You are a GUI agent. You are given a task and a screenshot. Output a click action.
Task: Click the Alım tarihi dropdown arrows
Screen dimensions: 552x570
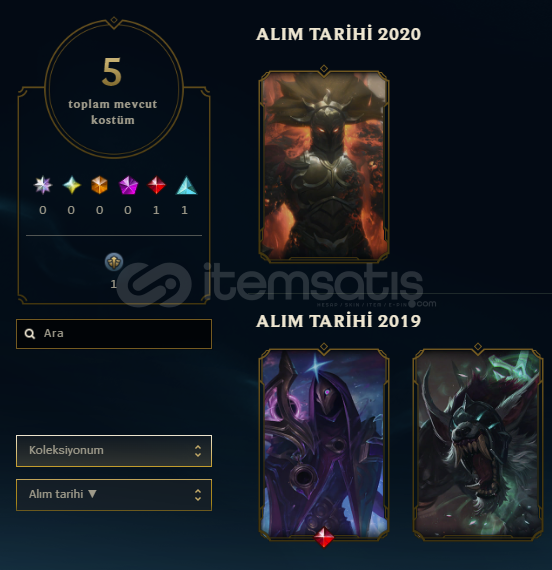point(198,495)
